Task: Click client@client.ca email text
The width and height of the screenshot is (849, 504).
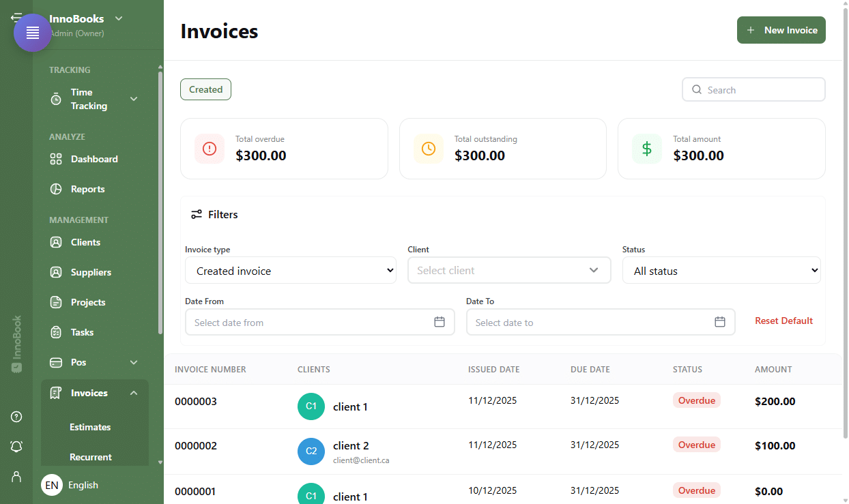Action: (361, 460)
